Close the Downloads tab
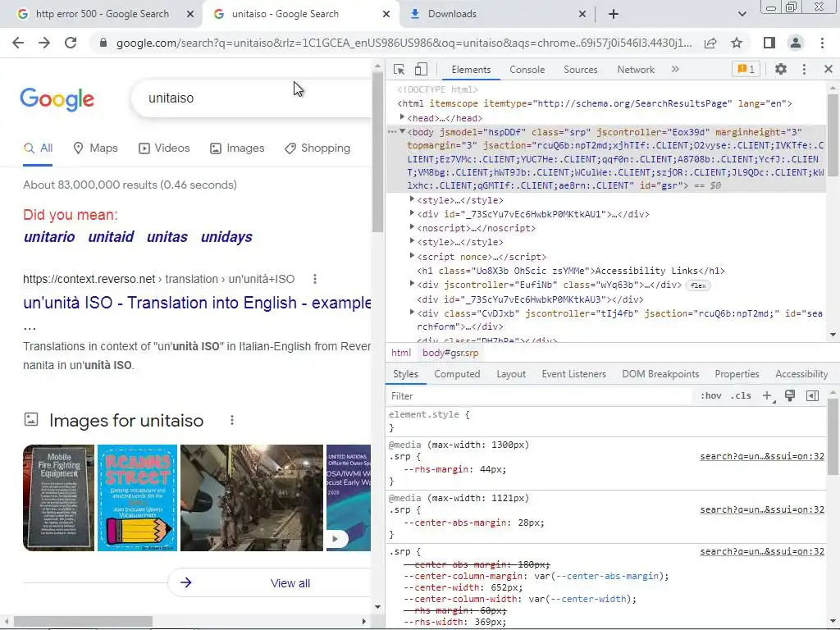 point(582,14)
